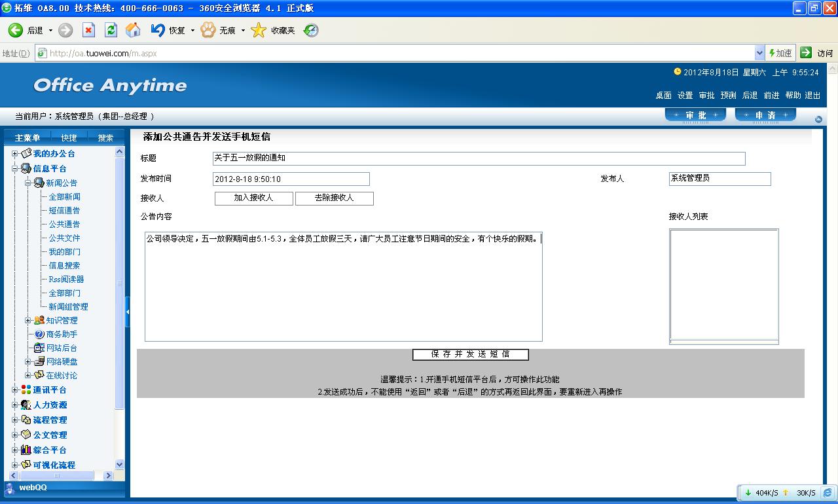The image size is (838, 504).
Task: Click the 网站后台 icon in sidebar tree
Action: 39,348
